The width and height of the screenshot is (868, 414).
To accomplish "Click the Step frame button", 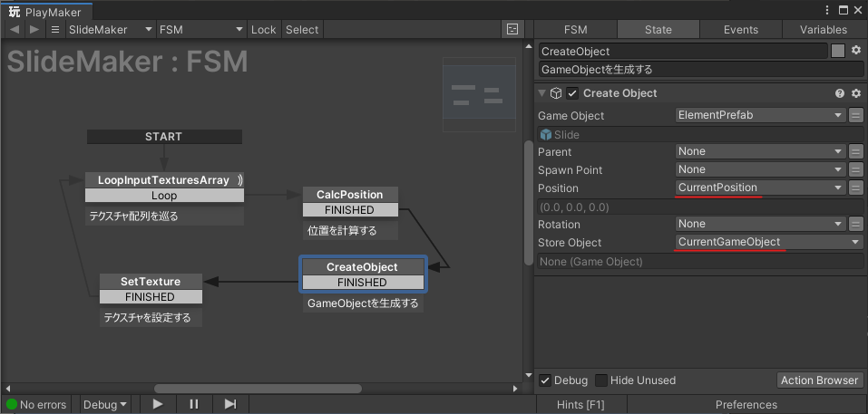I will click(230, 404).
